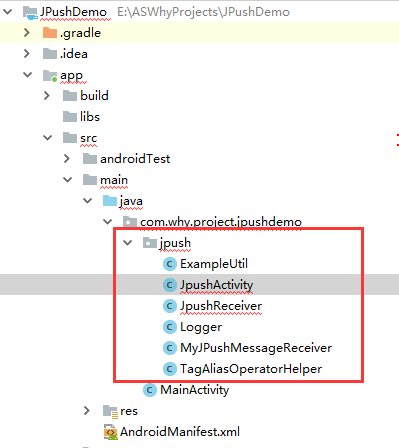
Task: Click the JPushDemo project icon
Action: pyautogui.click(x=30, y=12)
